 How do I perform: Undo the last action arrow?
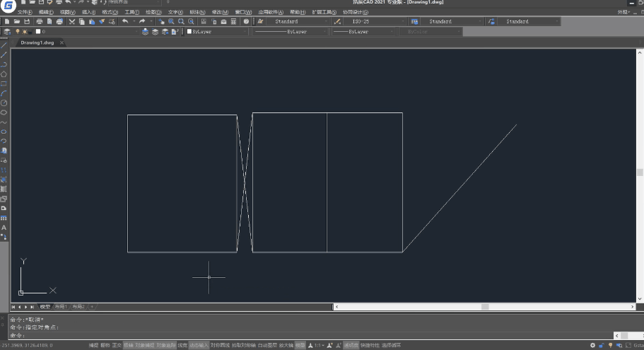(125, 21)
